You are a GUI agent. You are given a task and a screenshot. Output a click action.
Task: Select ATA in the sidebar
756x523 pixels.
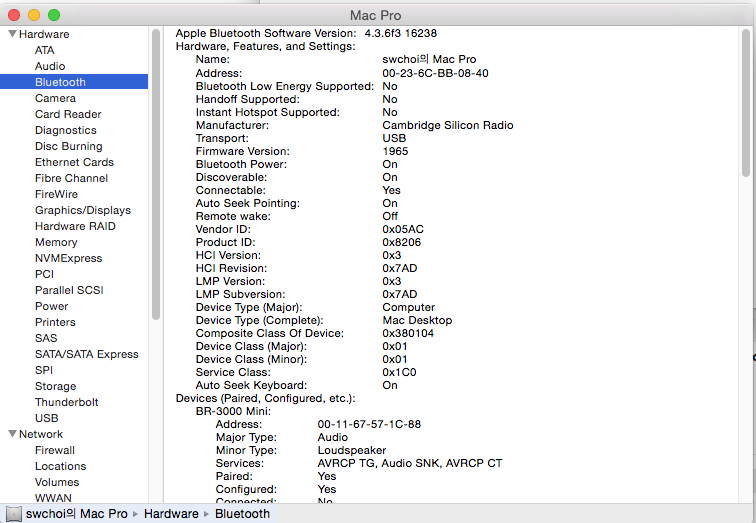click(44, 50)
